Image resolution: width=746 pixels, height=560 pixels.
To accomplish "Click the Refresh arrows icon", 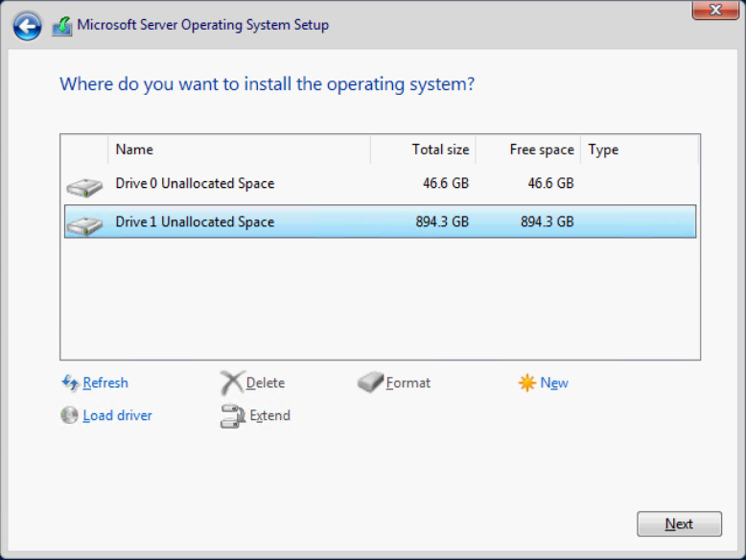I will coord(69,383).
